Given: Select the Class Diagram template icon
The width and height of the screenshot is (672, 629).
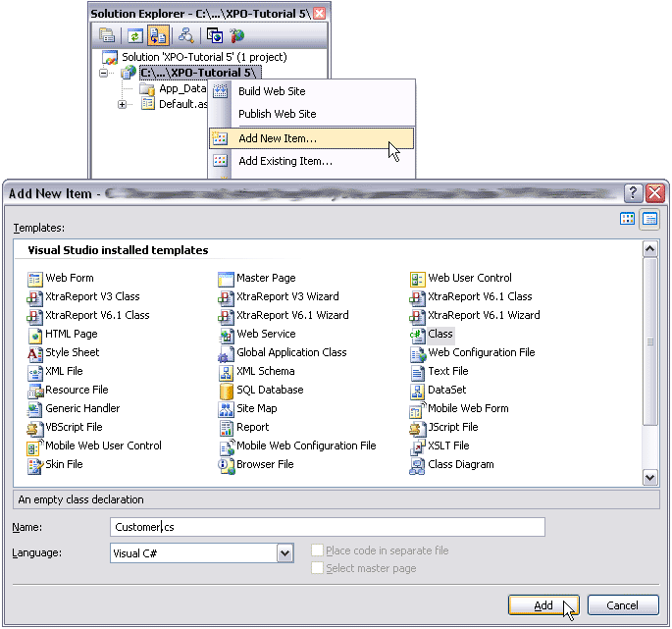Looking at the screenshot, I should 417,465.
